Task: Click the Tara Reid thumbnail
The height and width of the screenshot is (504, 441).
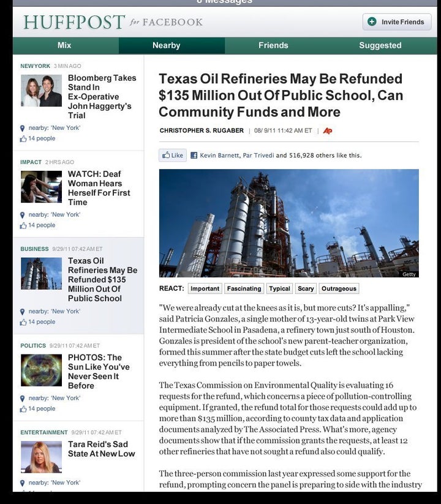Action: (x=41, y=457)
